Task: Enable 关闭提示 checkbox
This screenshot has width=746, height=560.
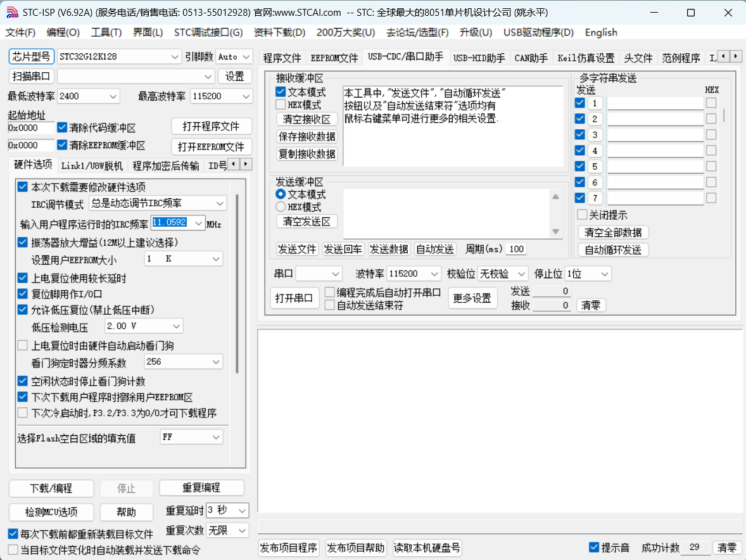Action: 582,215
